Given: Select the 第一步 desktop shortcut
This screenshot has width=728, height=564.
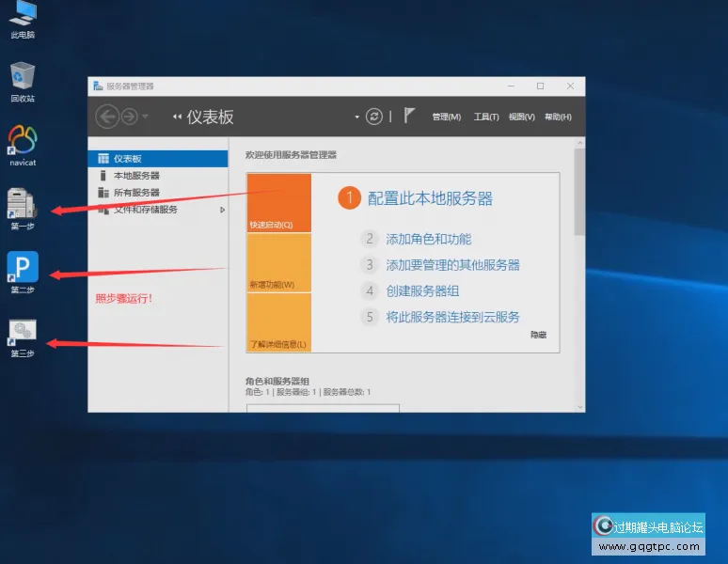Looking at the screenshot, I should tap(23, 209).
